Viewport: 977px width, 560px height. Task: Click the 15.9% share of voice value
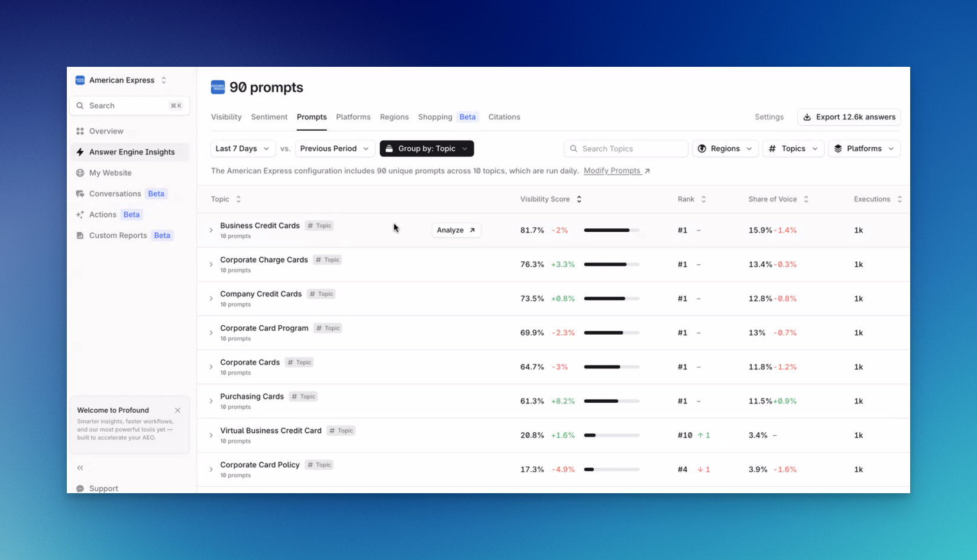coord(761,231)
